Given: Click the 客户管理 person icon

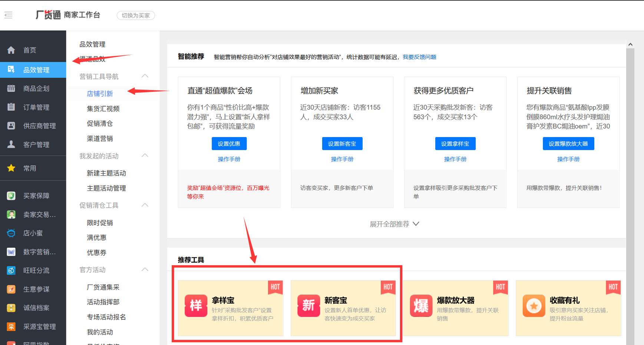Looking at the screenshot, I should pos(11,145).
